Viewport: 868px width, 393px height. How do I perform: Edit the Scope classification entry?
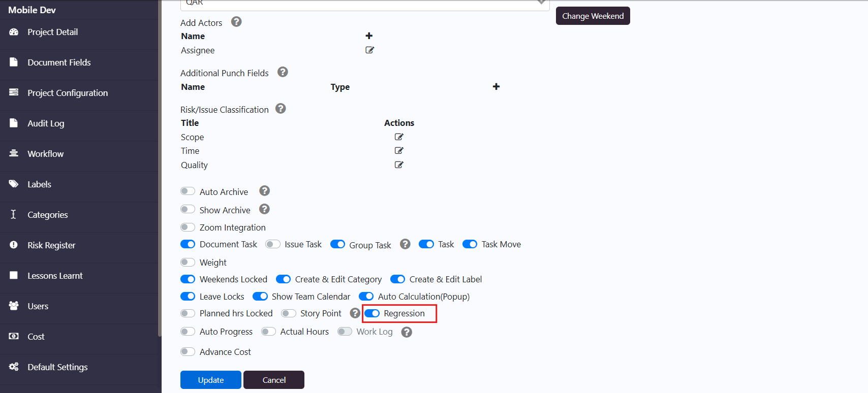399,137
